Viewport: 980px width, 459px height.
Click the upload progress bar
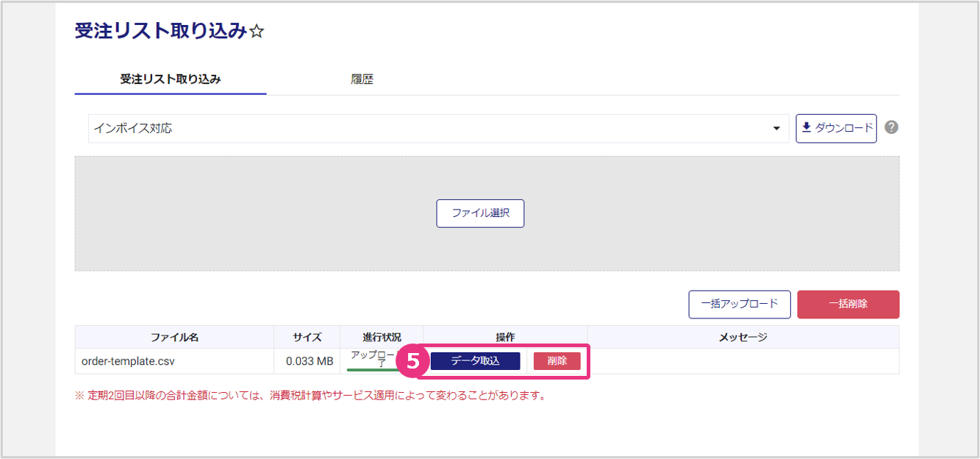[373, 369]
